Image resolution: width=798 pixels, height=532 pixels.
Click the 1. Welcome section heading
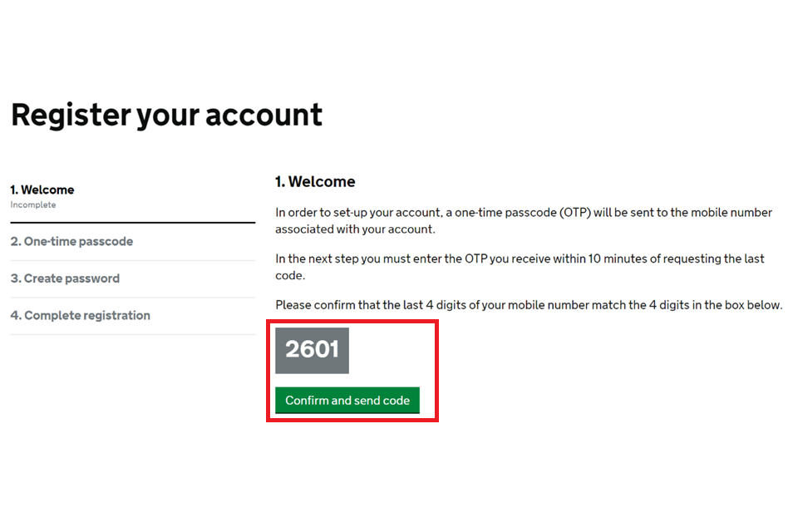[315, 182]
